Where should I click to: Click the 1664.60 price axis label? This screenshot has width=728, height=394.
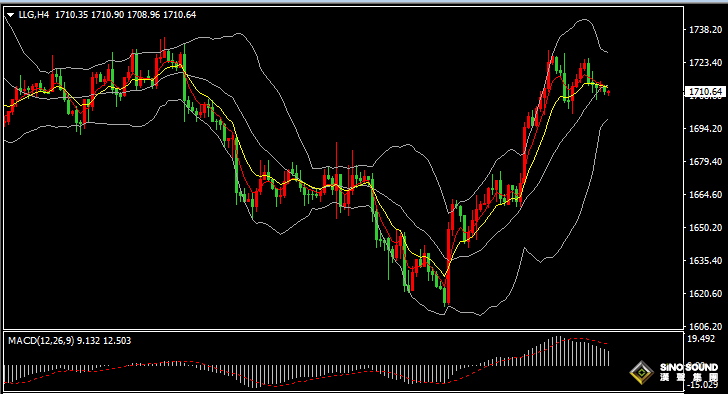pyautogui.click(x=705, y=194)
